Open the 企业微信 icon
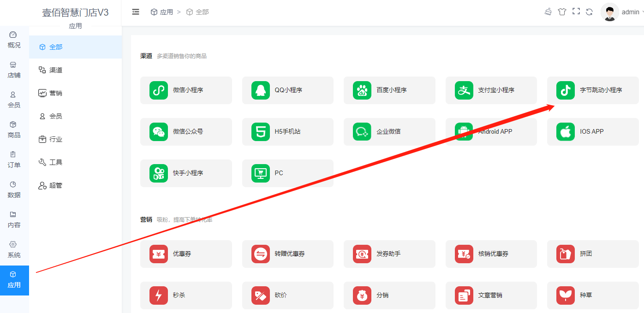Screen dimensions: 644x313 tap(362, 132)
